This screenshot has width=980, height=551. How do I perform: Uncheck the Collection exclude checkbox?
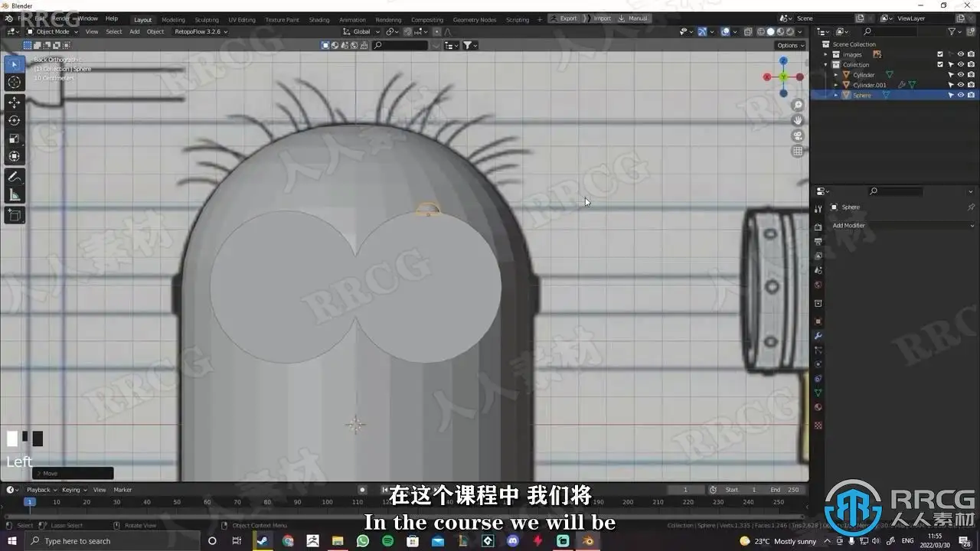(x=940, y=64)
